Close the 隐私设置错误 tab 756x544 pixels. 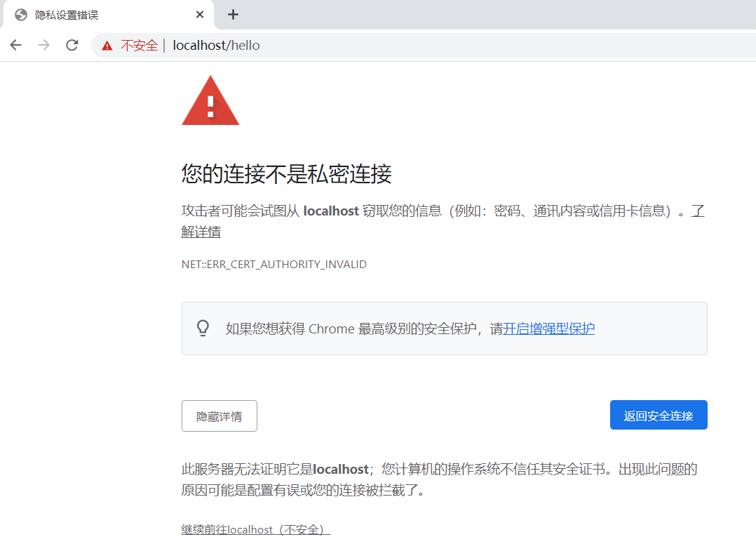coord(199,14)
